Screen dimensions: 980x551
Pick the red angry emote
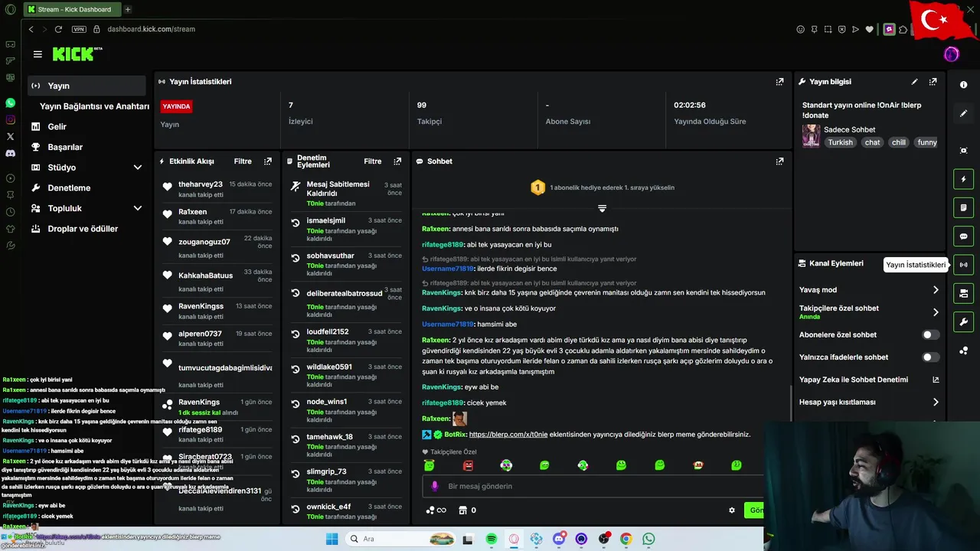(x=468, y=465)
